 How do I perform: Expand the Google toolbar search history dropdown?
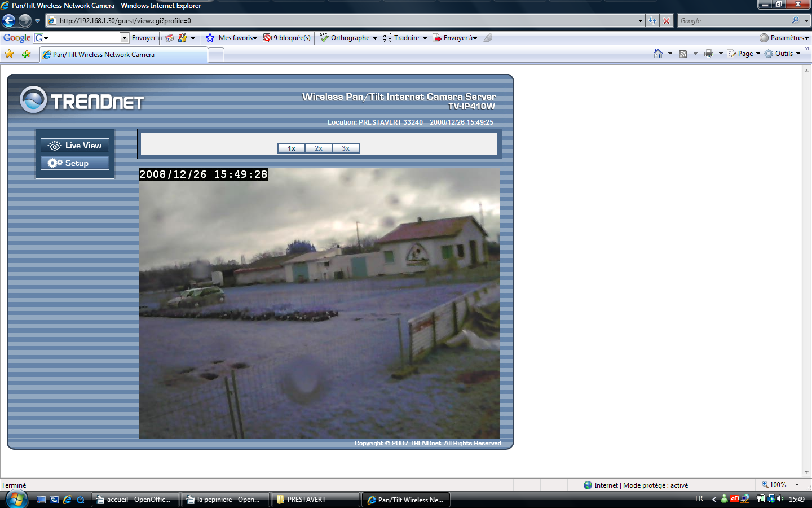point(125,38)
